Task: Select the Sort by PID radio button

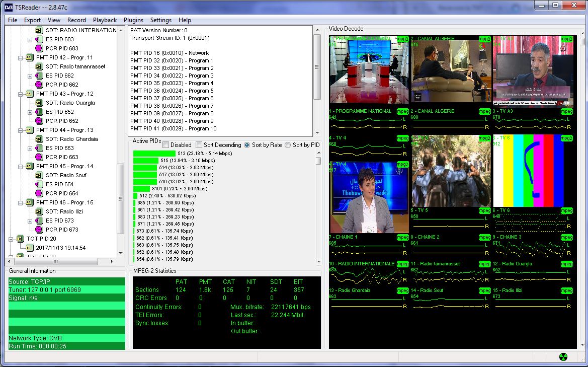Action: 288,145
